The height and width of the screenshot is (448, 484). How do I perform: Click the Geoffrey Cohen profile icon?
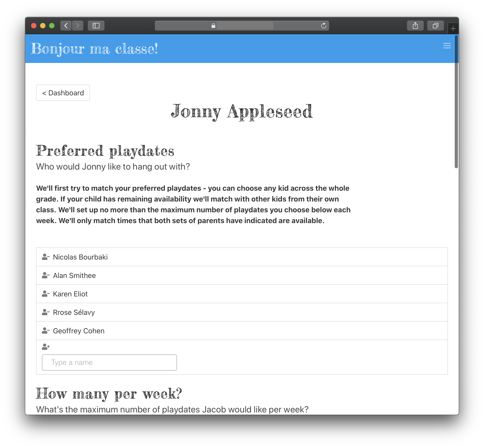(x=45, y=331)
